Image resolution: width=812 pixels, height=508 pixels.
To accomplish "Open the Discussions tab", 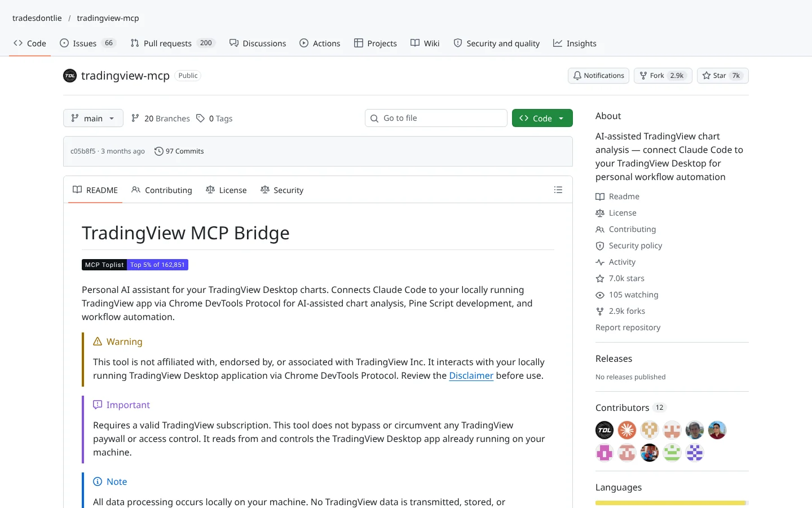I will click(258, 43).
